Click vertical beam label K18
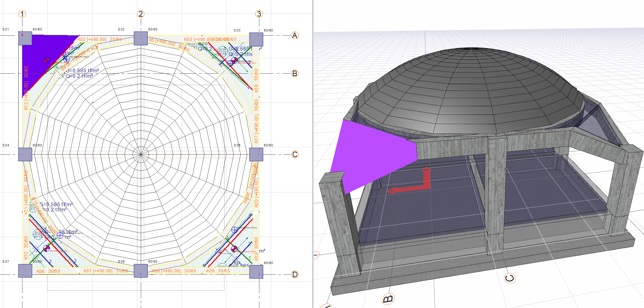Viewport: 644px width, 308px height. [x=256, y=81]
